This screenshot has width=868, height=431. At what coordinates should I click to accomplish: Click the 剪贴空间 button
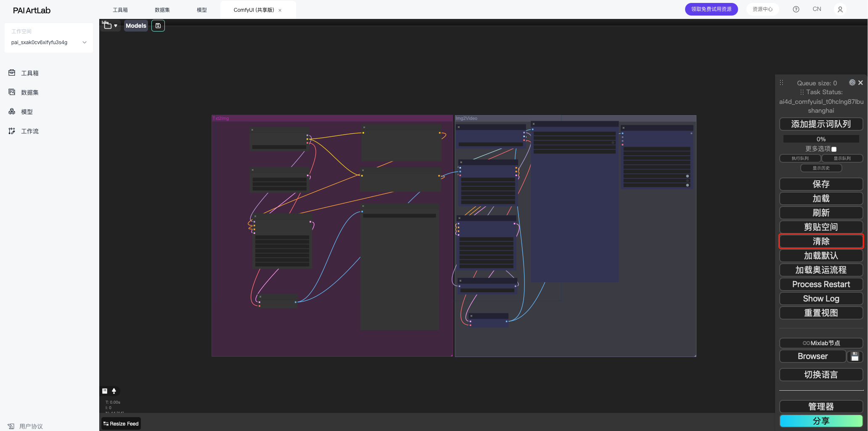tap(821, 227)
